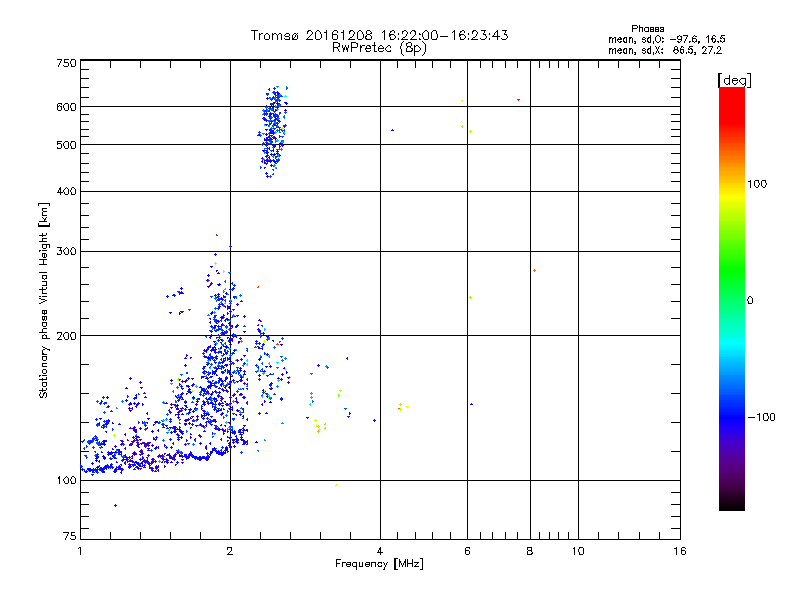Click the colorbar tick label '100'
The width and height of the screenshot is (800, 600).
(x=757, y=184)
